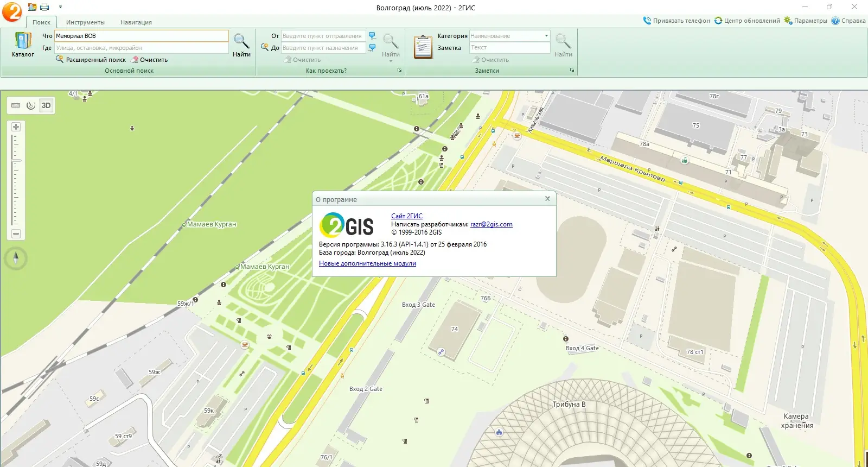Click the city map quick-access icon
Viewport: 868px width, 467px height.
pos(33,7)
